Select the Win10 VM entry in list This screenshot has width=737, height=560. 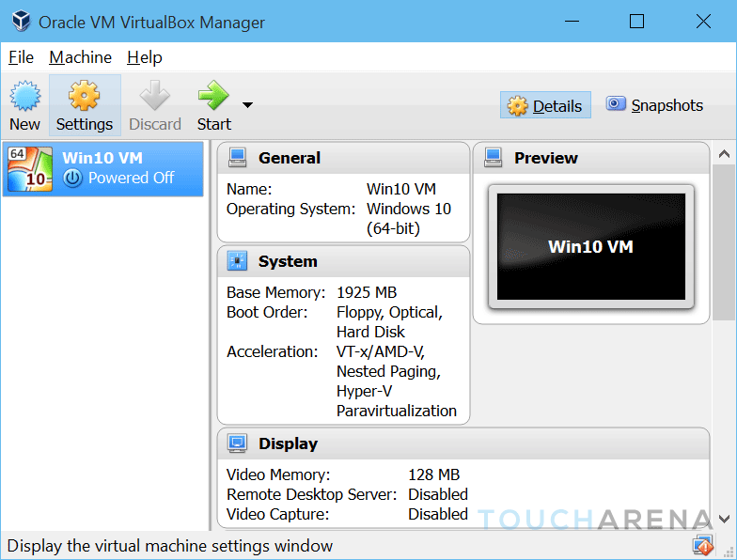tap(103, 169)
